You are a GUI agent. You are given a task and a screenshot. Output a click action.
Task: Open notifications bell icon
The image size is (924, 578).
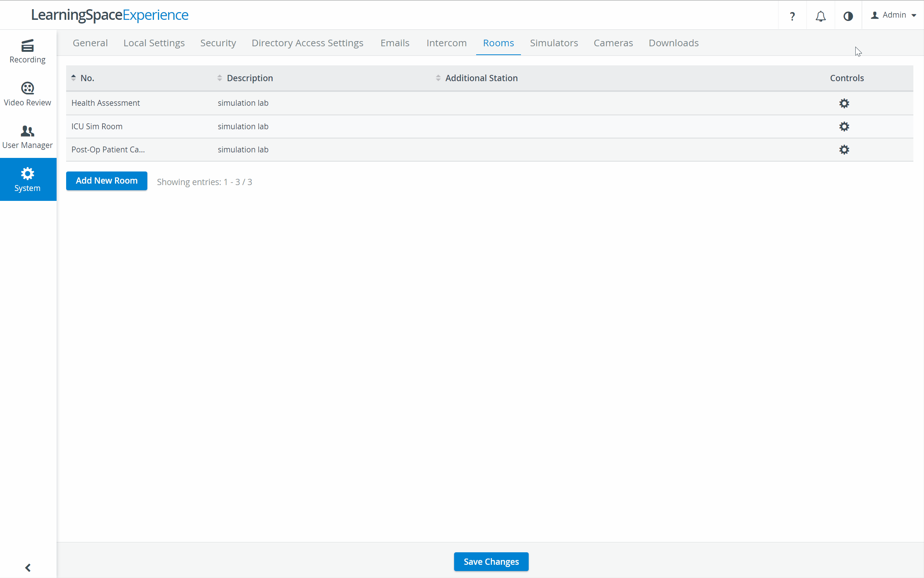pos(820,16)
